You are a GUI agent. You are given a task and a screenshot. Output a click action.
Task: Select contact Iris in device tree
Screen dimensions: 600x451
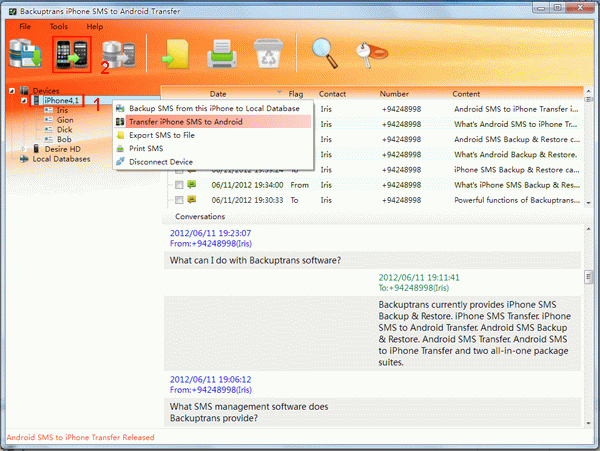pos(62,110)
